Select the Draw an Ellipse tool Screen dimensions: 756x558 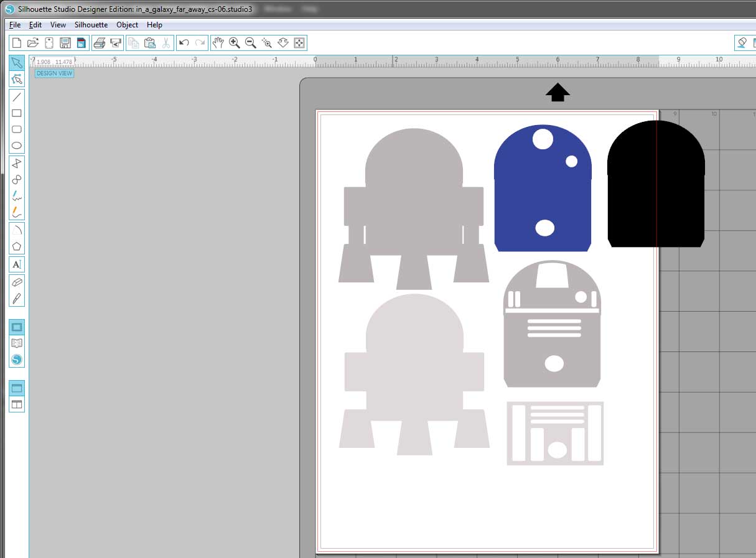click(x=17, y=146)
